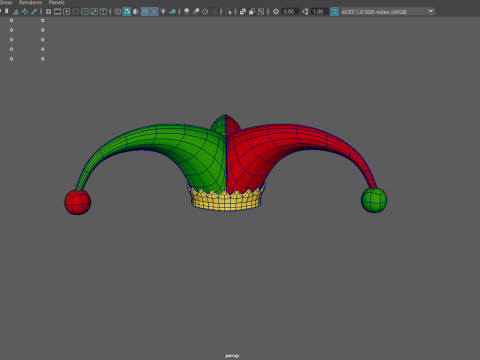Viewport: 480px width, 360px height.
Task: Toggle the Safe Action icon
Action: (94, 12)
